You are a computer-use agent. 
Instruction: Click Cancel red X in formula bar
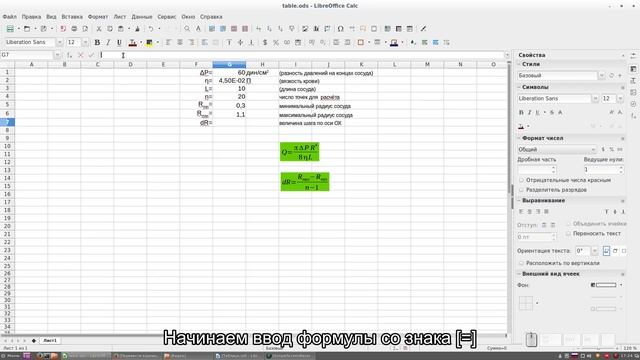(80, 55)
